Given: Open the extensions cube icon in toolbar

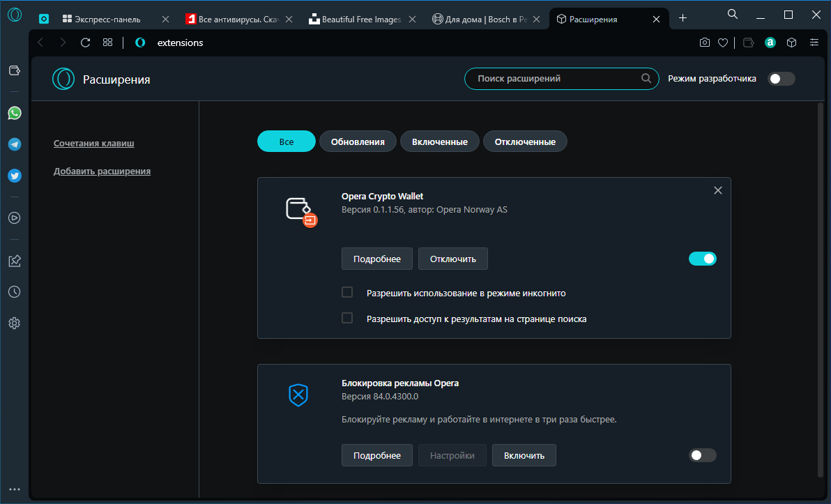Looking at the screenshot, I should (x=792, y=43).
